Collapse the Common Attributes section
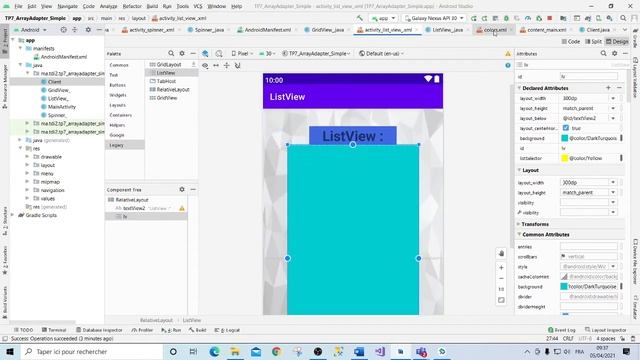 pyautogui.click(x=520, y=234)
